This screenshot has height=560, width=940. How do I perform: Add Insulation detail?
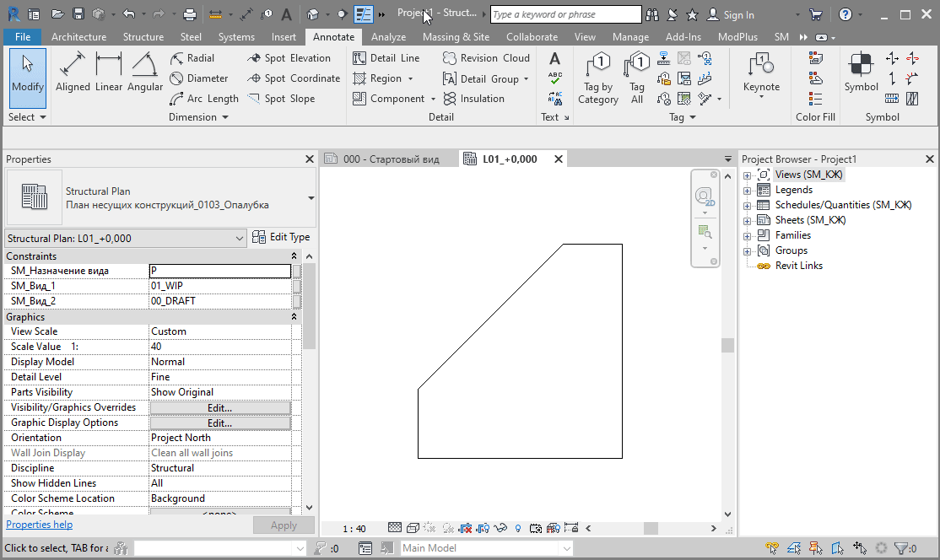point(473,99)
